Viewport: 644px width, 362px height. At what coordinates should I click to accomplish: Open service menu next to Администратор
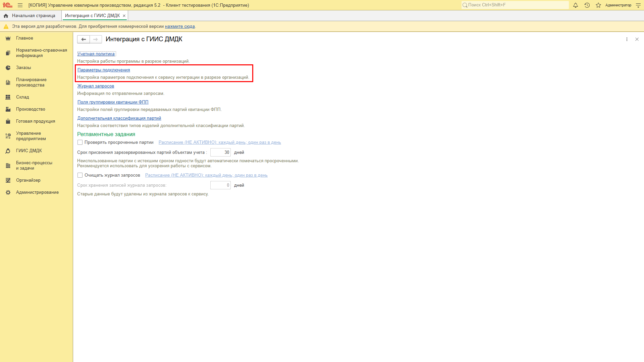(638, 5)
